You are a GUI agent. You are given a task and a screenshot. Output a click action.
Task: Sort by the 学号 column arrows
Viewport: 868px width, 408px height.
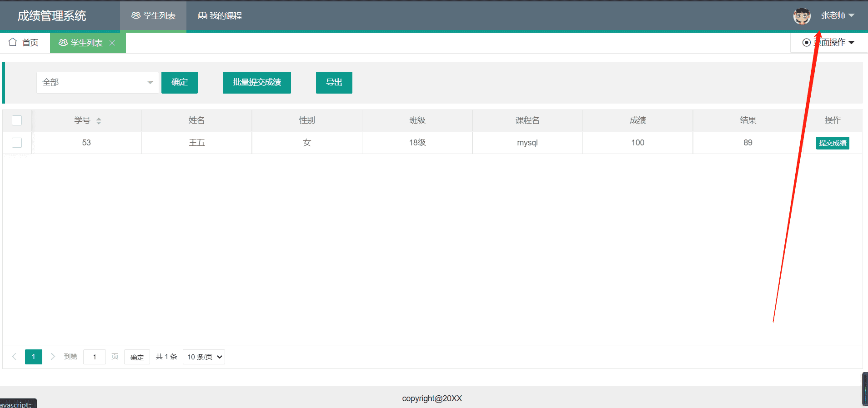(x=99, y=121)
